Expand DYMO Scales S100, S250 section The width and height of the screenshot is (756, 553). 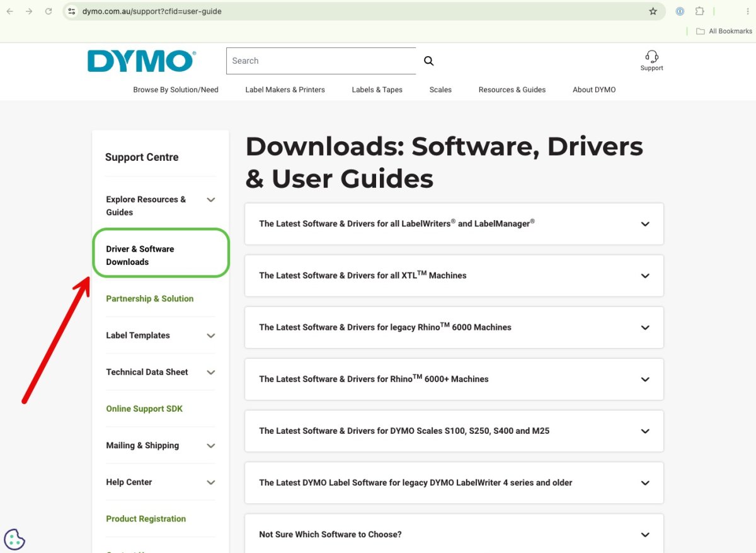point(454,431)
